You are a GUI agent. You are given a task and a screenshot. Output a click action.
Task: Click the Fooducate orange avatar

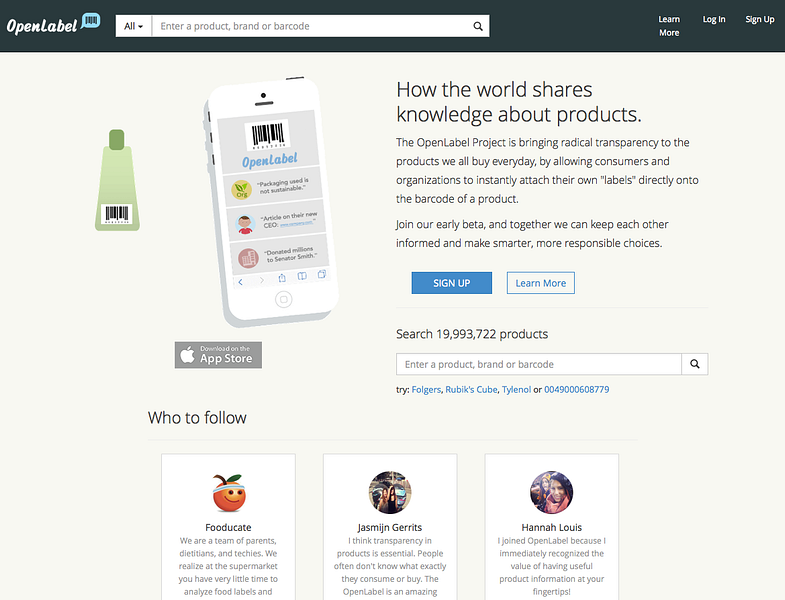(228, 493)
